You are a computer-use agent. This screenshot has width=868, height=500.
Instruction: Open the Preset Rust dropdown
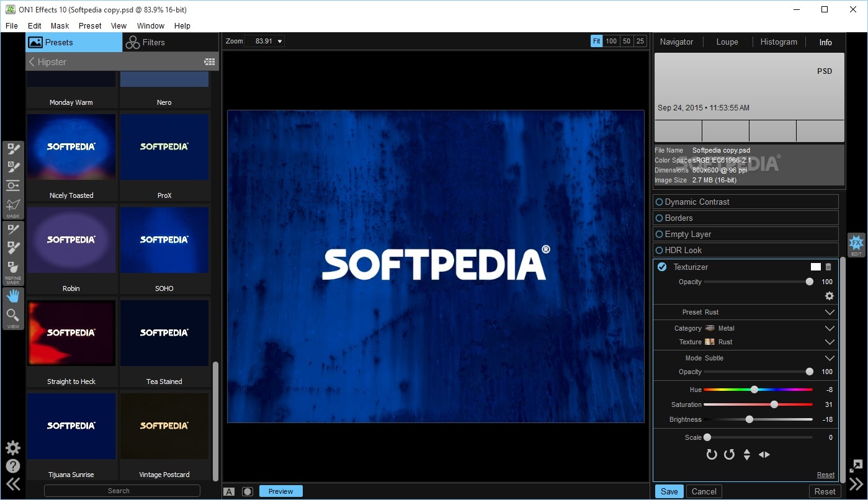click(x=830, y=312)
